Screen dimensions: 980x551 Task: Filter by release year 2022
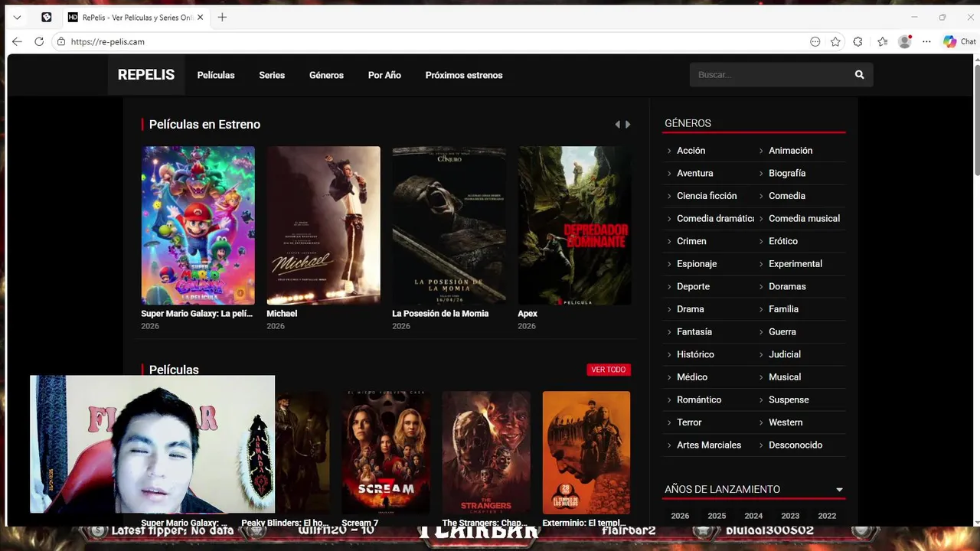827,516
